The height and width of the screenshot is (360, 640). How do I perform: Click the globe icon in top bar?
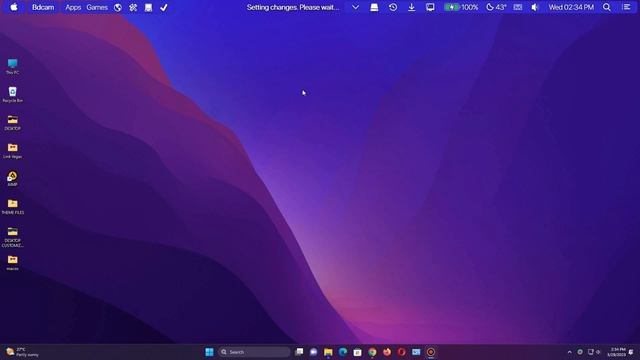tap(118, 7)
